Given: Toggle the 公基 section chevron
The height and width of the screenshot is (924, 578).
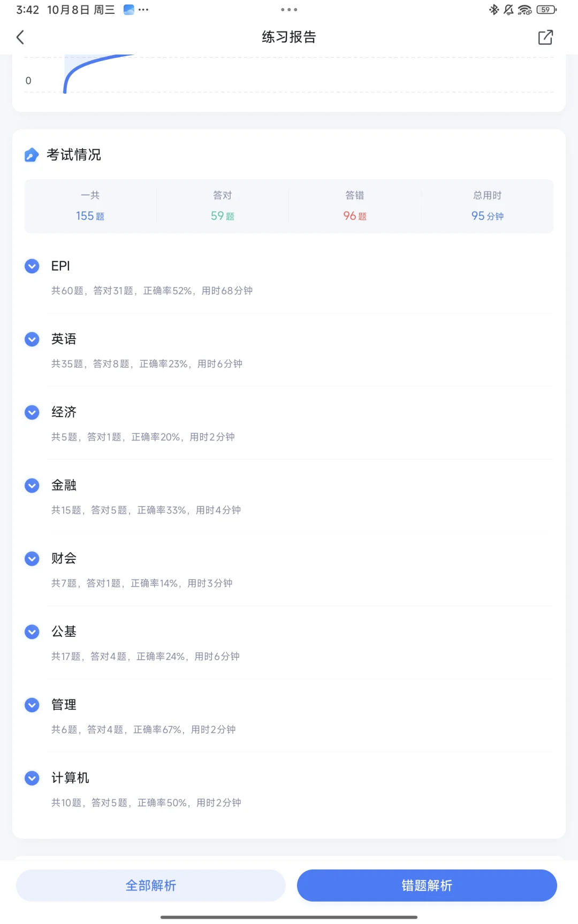Looking at the screenshot, I should click(32, 632).
